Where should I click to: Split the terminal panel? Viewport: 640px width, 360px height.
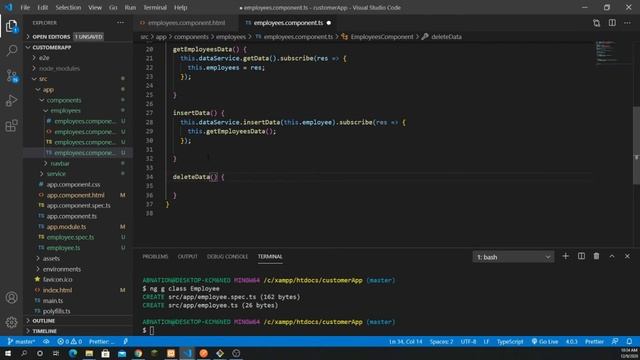[581, 256]
